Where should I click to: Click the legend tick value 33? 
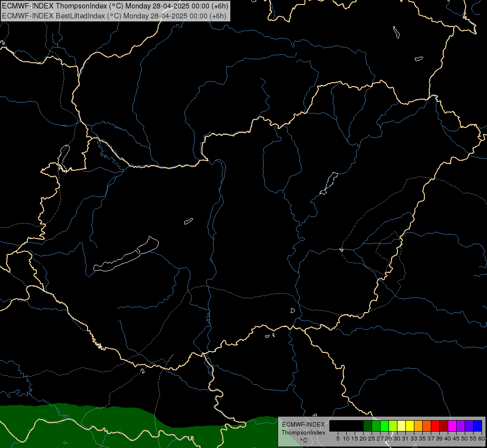[414, 439]
